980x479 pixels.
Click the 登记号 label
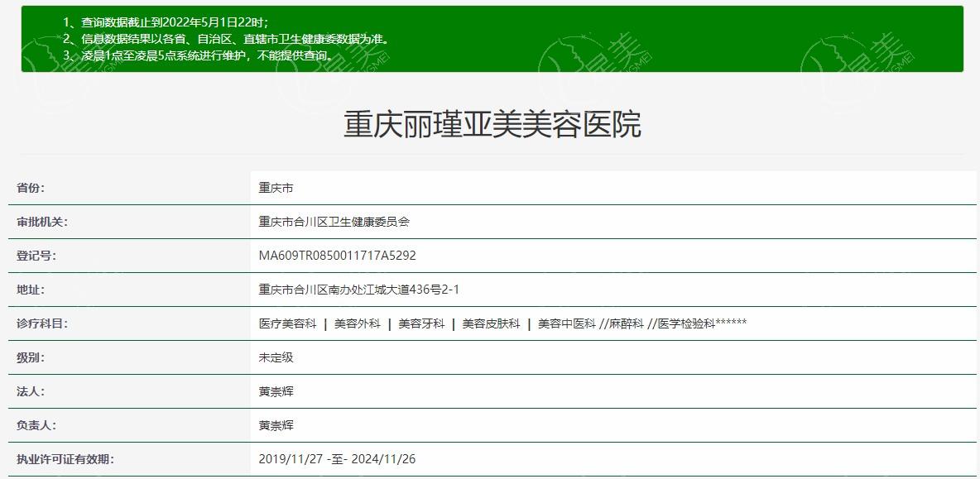(x=36, y=256)
